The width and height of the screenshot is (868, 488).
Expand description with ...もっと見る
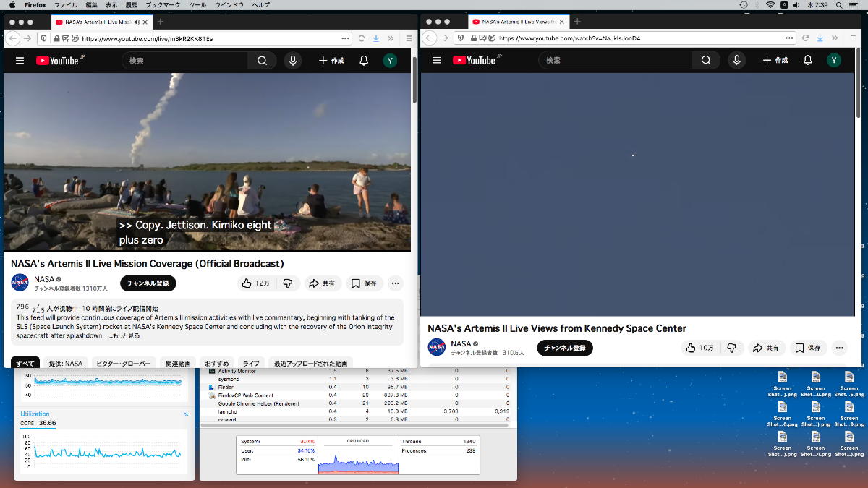pos(124,336)
